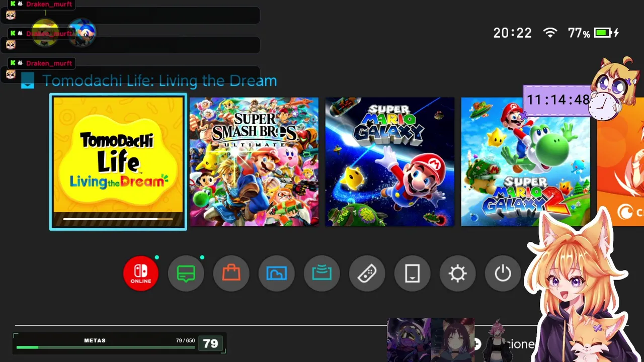
Task: Click the user avatar icons at top left
Action: tap(63, 32)
